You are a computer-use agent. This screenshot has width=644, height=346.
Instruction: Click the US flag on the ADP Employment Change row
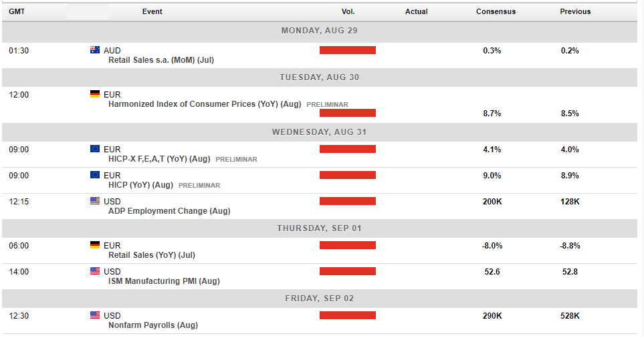point(95,200)
